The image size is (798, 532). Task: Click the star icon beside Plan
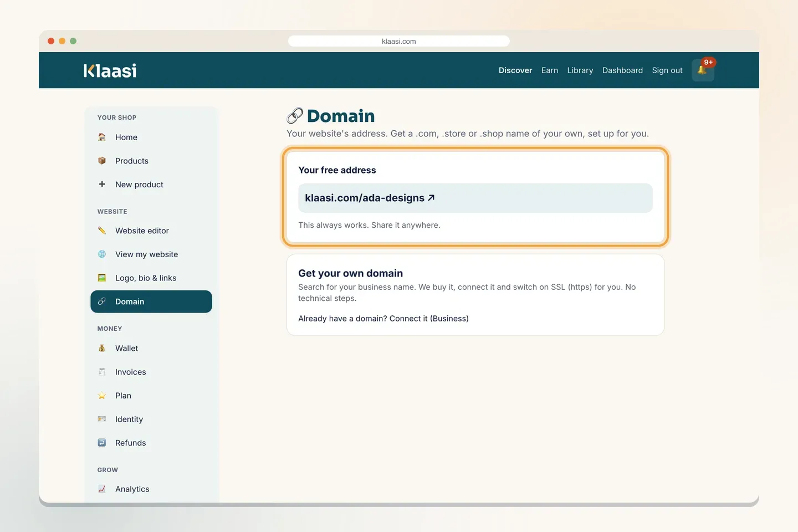click(102, 396)
